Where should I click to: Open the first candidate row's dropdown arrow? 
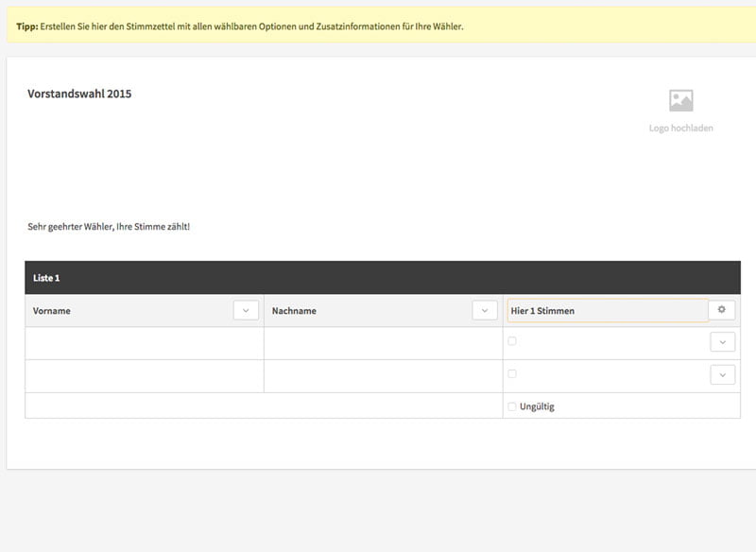pyautogui.click(x=722, y=342)
